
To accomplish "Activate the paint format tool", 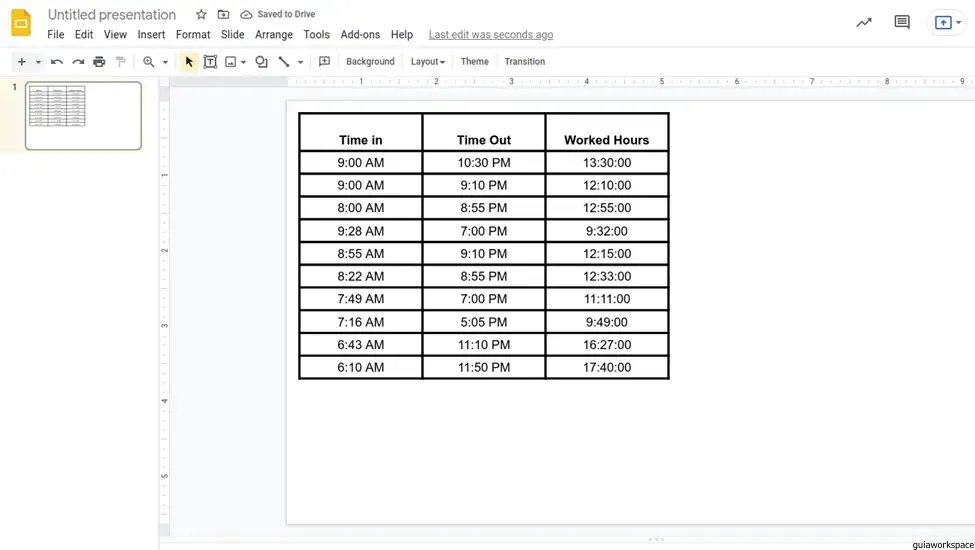I will pyautogui.click(x=121, y=62).
